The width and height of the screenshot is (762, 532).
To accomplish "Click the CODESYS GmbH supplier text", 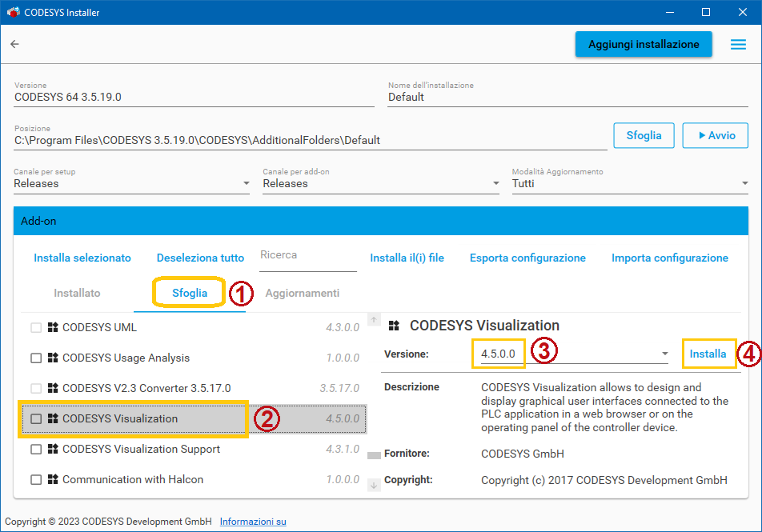I will pyautogui.click(x=523, y=454).
